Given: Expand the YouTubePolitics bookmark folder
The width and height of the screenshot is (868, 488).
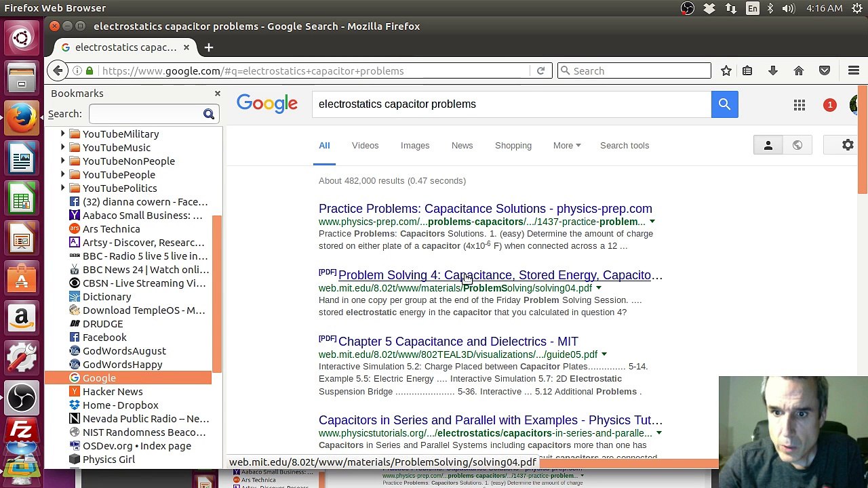Looking at the screenshot, I should 63,188.
